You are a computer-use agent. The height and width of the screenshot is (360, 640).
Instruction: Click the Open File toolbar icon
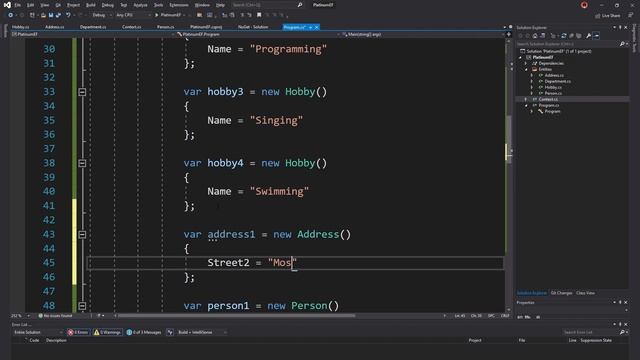pos(43,15)
